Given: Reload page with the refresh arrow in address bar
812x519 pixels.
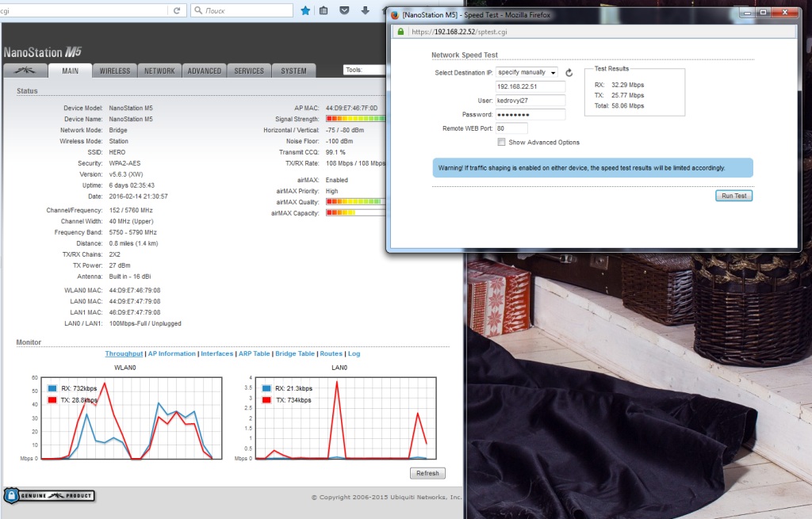Looking at the screenshot, I should 177,10.
